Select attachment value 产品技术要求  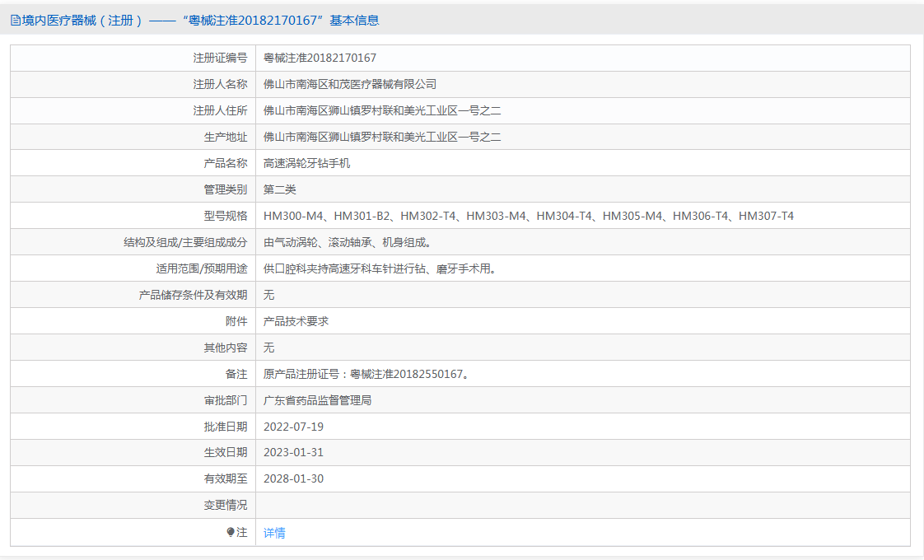296,321
